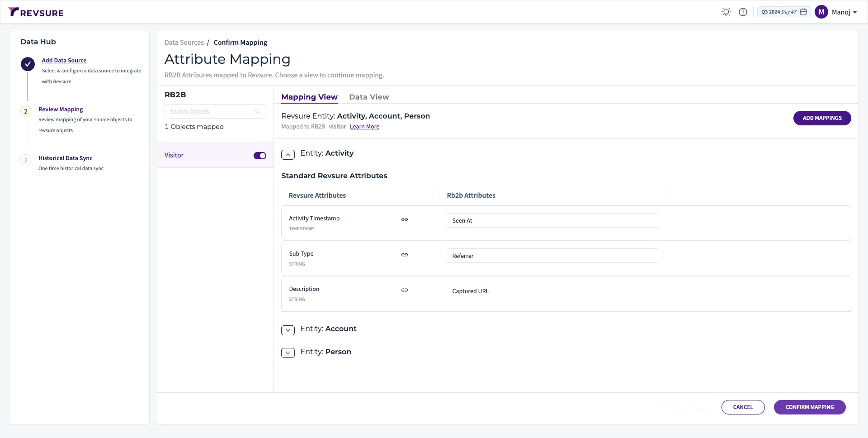Open the Learn More link
The height and width of the screenshot is (438, 868).
tap(364, 127)
